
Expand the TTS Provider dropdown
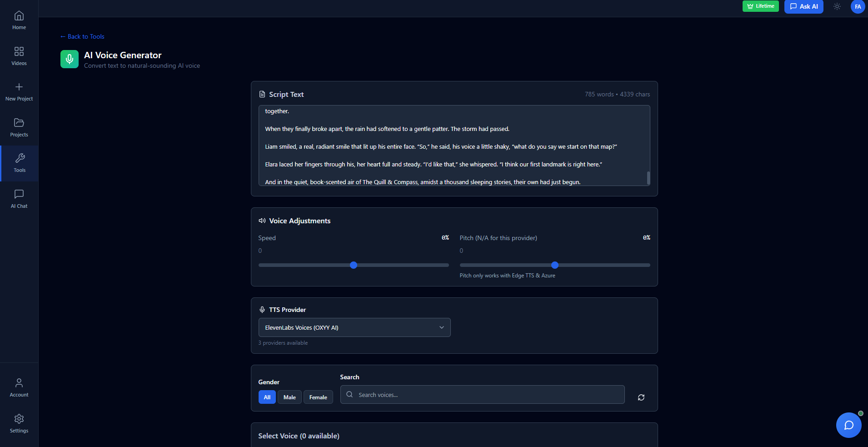[x=354, y=327]
